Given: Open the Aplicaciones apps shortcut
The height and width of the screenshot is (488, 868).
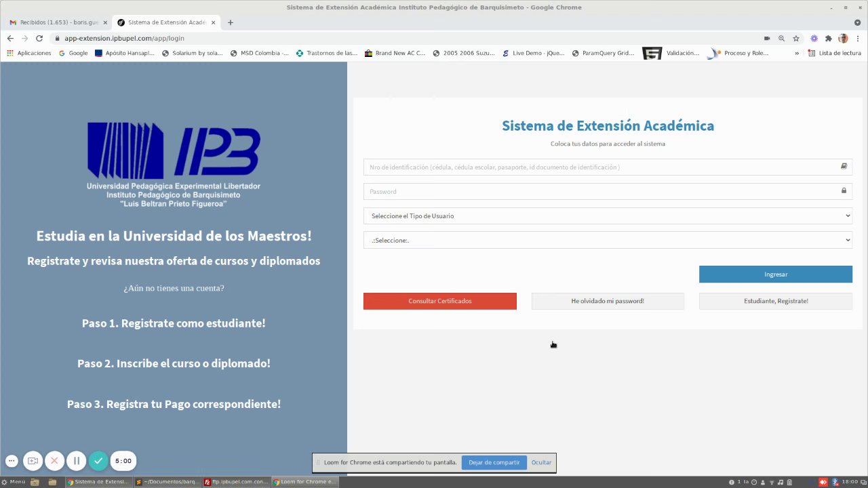Looking at the screenshot, I should click(29, 53).
